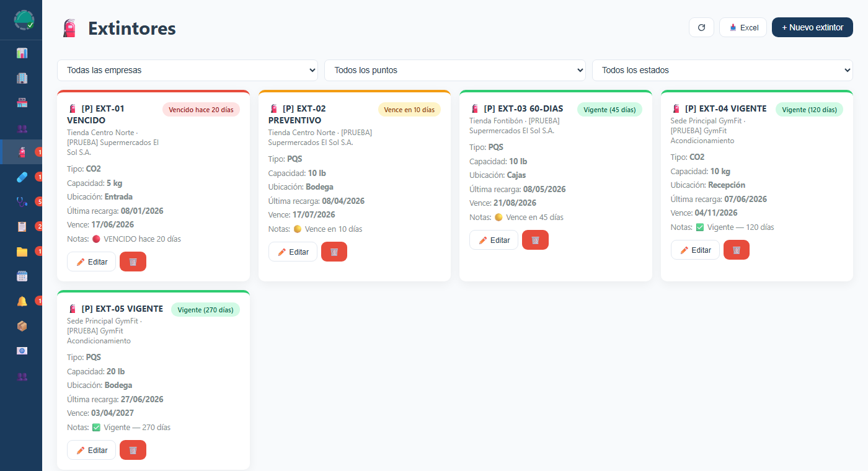Click the refresh icon button
The width and height of the screenshot is (868, 471).
[x=701, y=27]
